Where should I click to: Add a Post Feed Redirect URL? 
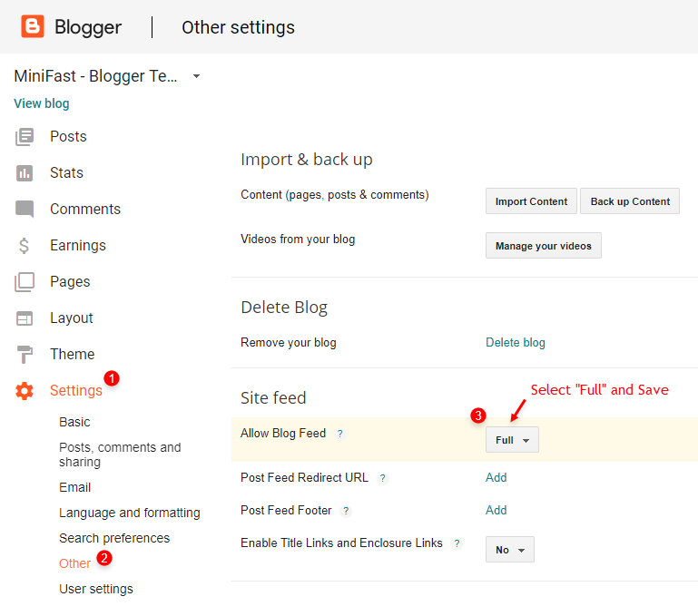[x=496, y=477]
